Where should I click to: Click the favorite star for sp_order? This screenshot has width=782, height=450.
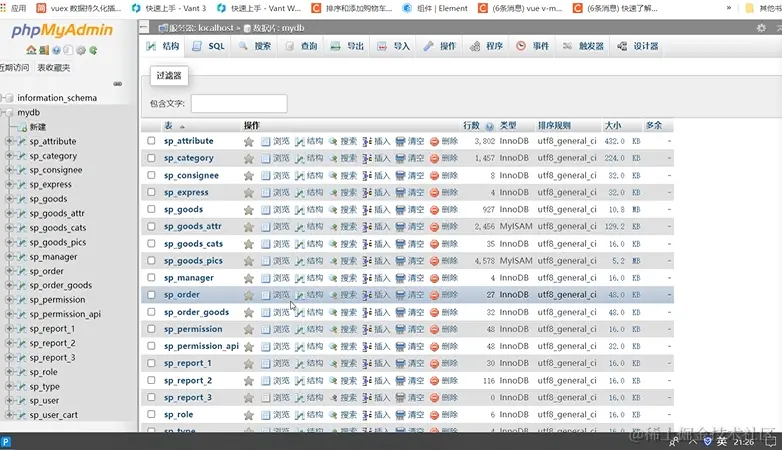[248, 295]
